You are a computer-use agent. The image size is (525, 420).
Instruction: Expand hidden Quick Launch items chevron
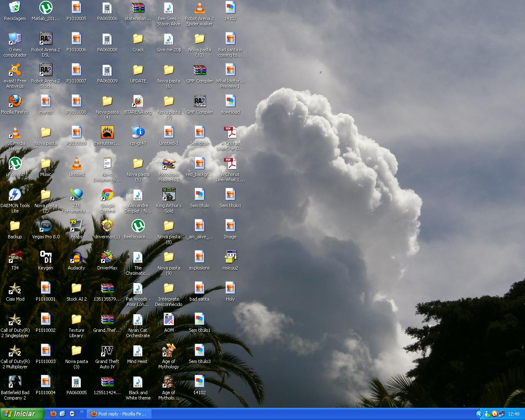coord(82,412)
